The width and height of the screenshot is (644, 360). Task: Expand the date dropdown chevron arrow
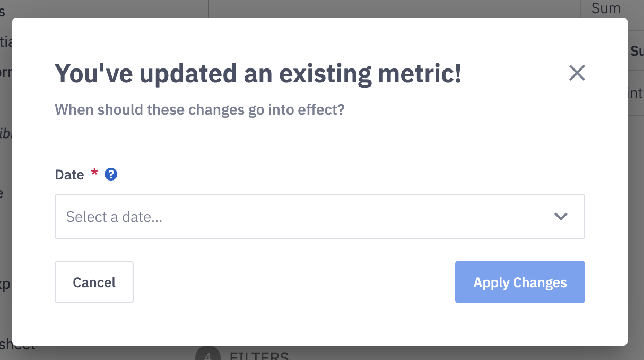coord(561,217)
